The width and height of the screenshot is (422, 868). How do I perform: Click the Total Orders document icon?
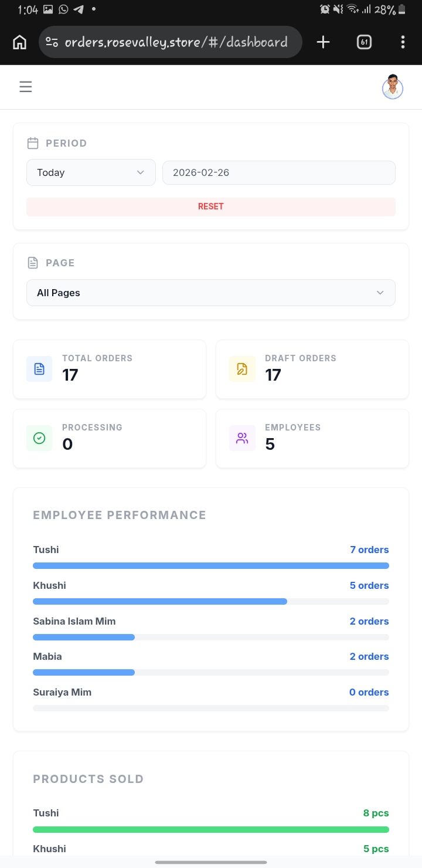39,369
